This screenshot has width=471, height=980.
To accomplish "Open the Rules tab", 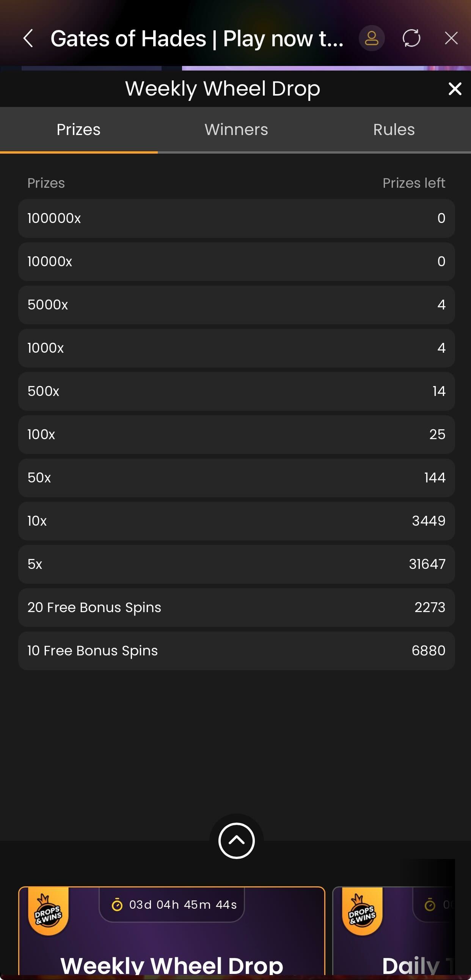I will [x=394, y=130].
